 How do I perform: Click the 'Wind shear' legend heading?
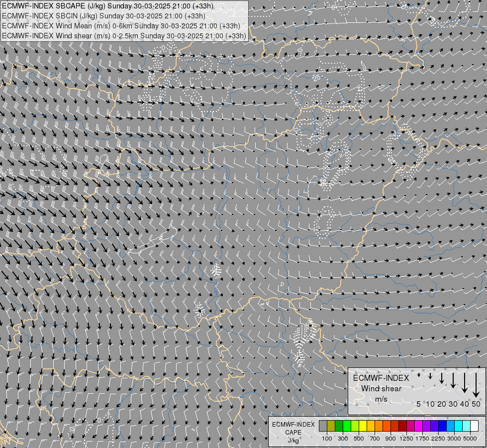[381, 389]
